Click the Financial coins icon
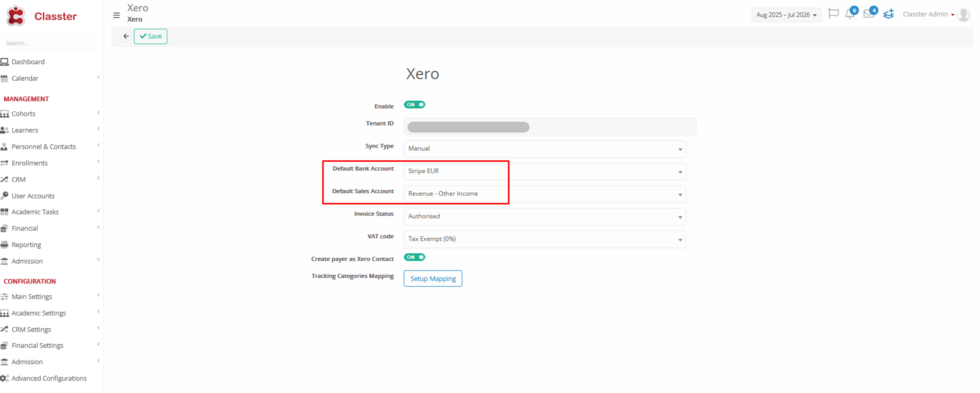 coord(4,228)
